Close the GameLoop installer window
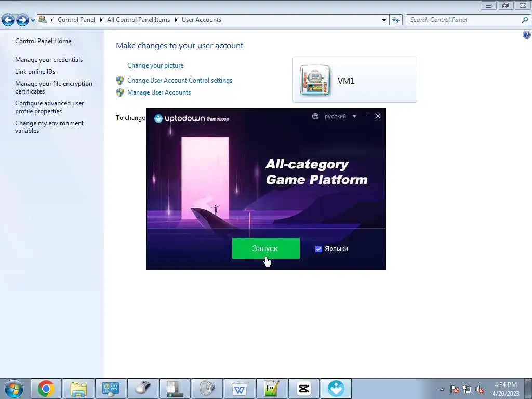Viewport: 532px width, 399px height. 378,116
